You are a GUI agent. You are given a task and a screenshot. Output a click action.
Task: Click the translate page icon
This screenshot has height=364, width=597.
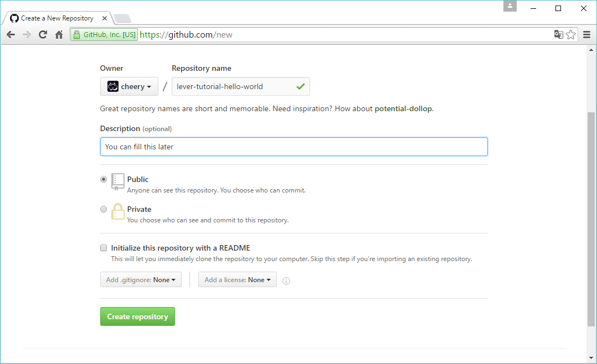tap(559, 35)
